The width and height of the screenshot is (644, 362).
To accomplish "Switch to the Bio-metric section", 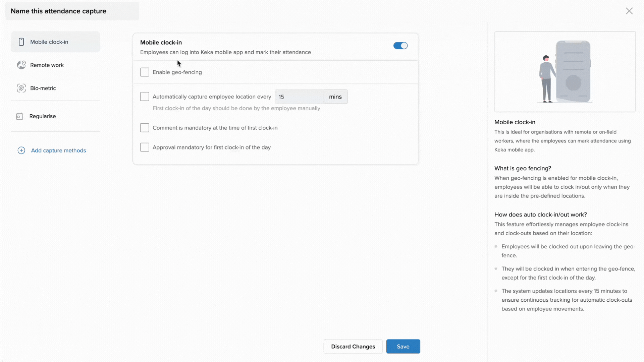I will tap(43, 88).
